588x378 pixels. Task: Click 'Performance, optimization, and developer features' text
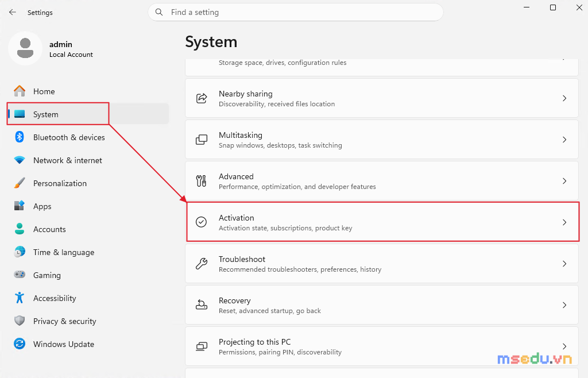click(x=297, y=186)
